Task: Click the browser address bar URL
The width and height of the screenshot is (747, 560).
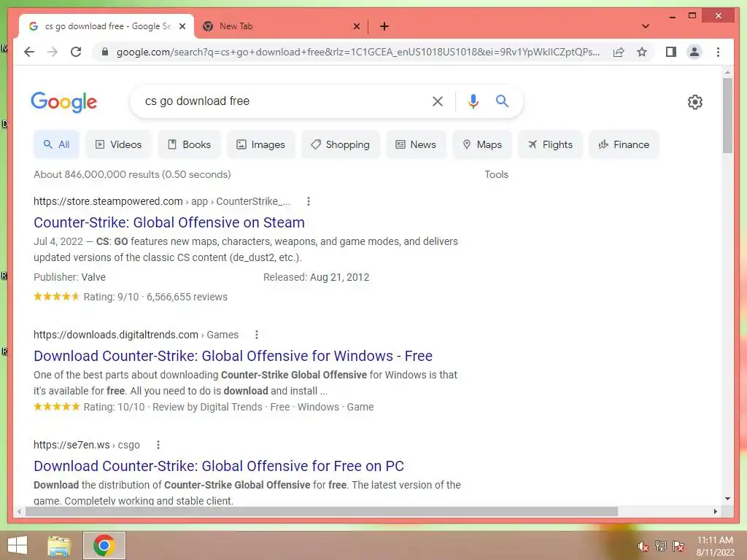Action: [x=358, y=52]
